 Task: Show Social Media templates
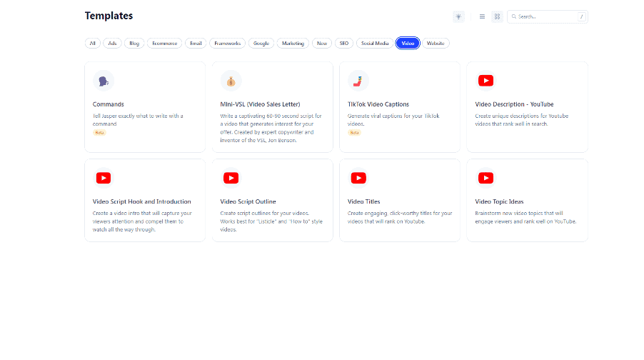pyautogui.click(x=375, y=44)
